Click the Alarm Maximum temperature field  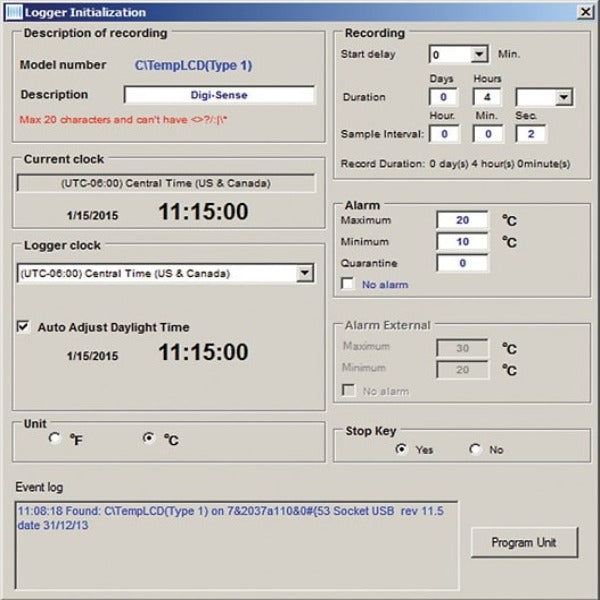click(462, 220)
